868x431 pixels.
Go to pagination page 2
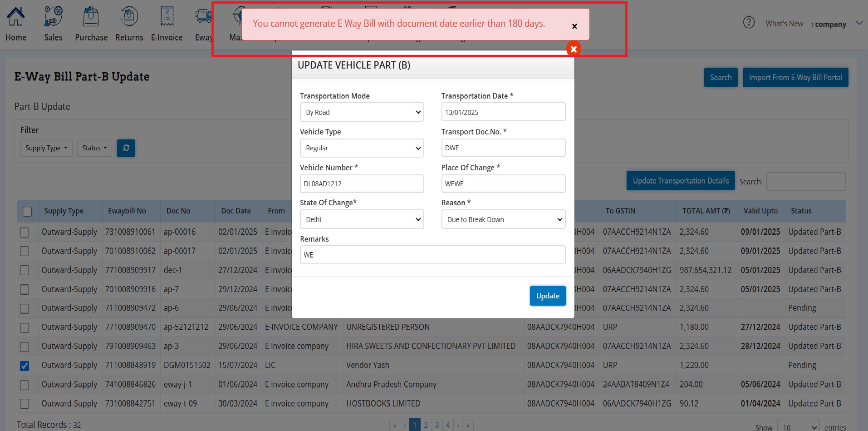[426, 425]
